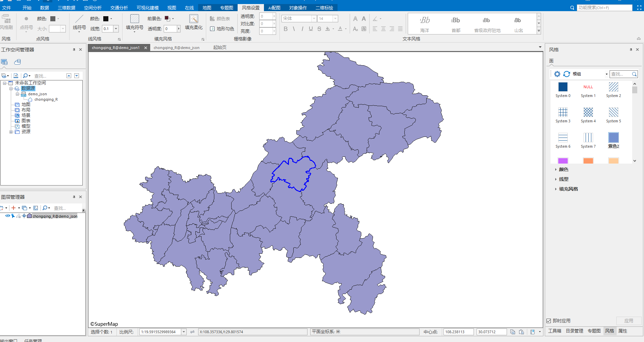Expand the 颜色 section in style panel
Screen dimensions: 644x342
556,169
